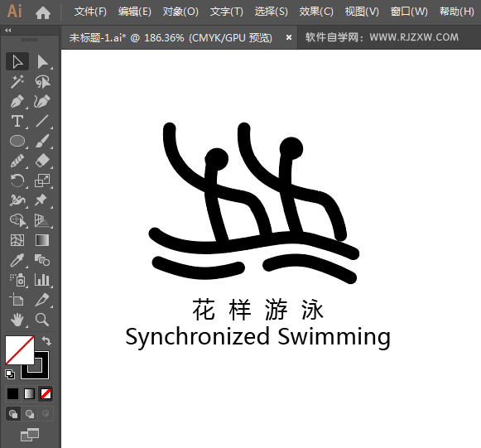The height and width of the screenshot is (448, 481).
Task: Choose the Hand tool
Action: coord(17,320)
